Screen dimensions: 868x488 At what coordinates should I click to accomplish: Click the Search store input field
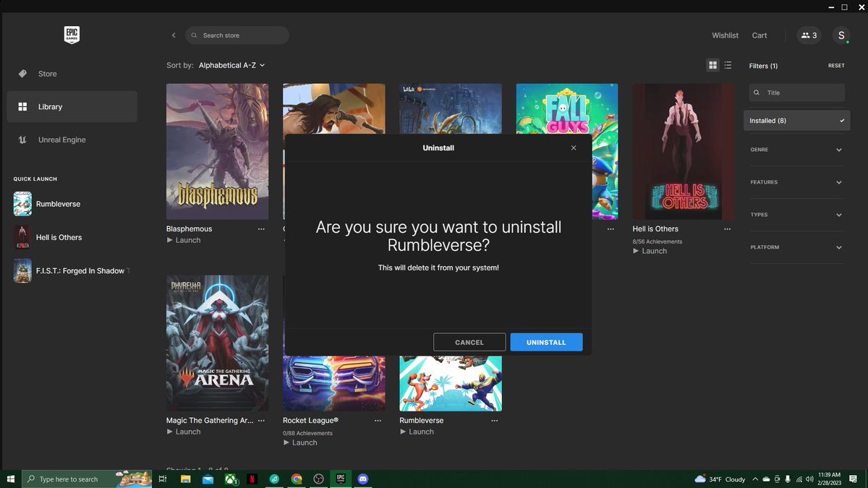click(x=237, y=35)
